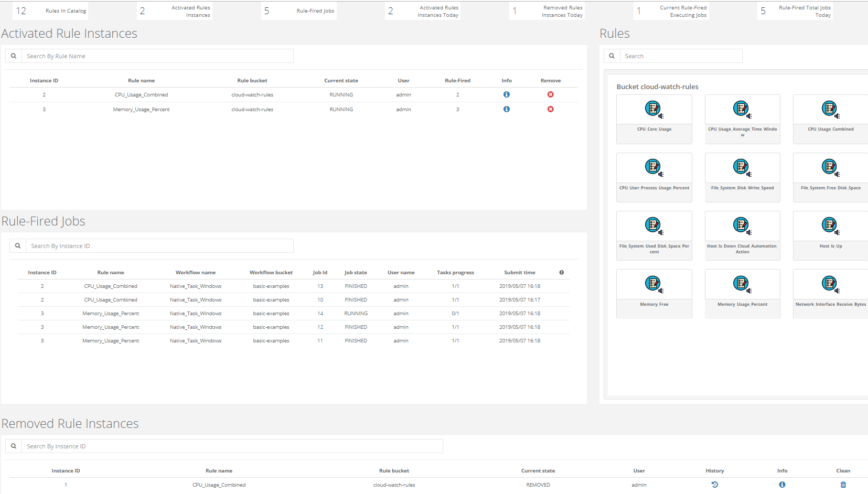This screenshot has height=494, width=868.
Task: Click the Rule-Fired Total Jobs Today counter
Action: tap(795, 11)
